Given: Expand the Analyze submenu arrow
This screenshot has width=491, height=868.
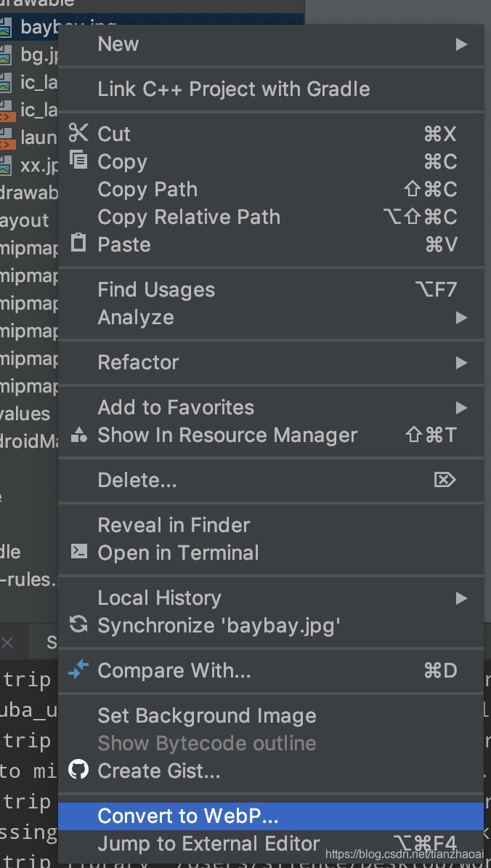Looking at the screenshot, I should (x=461, y=318).
